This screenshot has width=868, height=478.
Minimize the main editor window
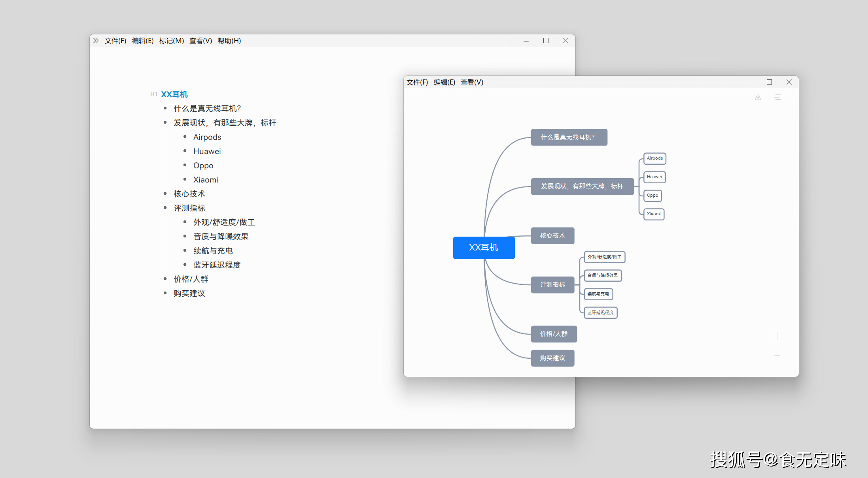coord(526,41)
